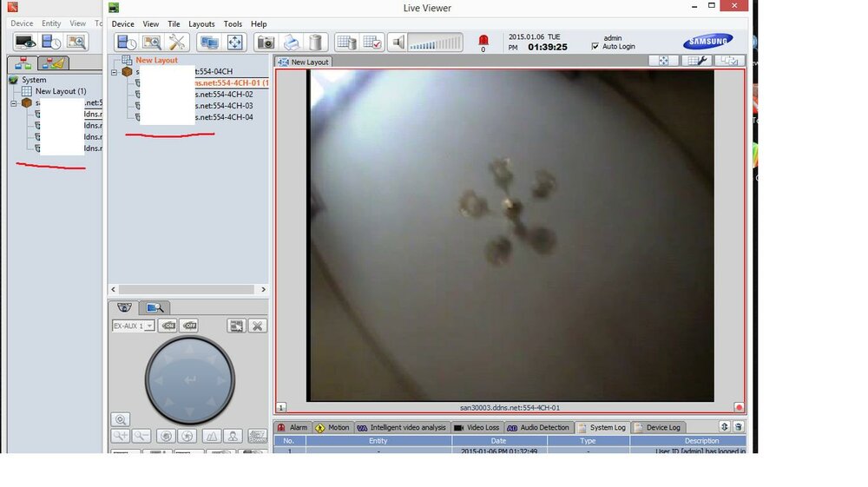Select System node in left window tree
The height and width of the screenshot is (487, 868).
pyautogui.click(x=34, y=80)
